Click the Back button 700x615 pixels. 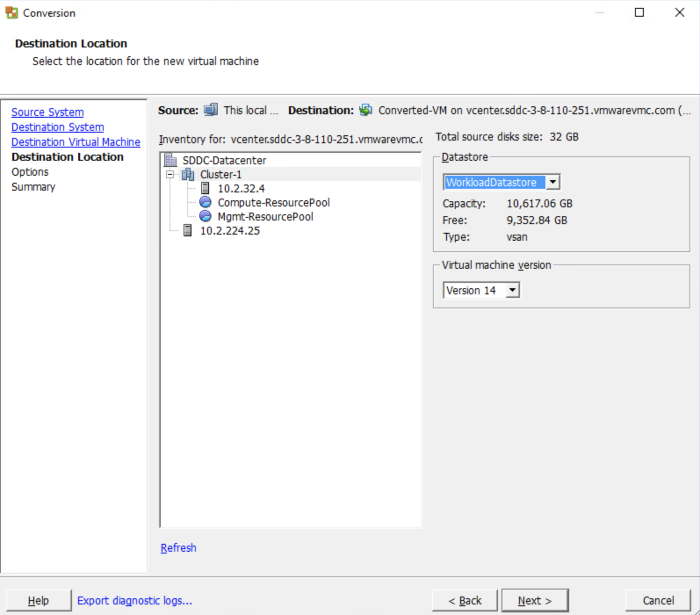coord(465,601)
